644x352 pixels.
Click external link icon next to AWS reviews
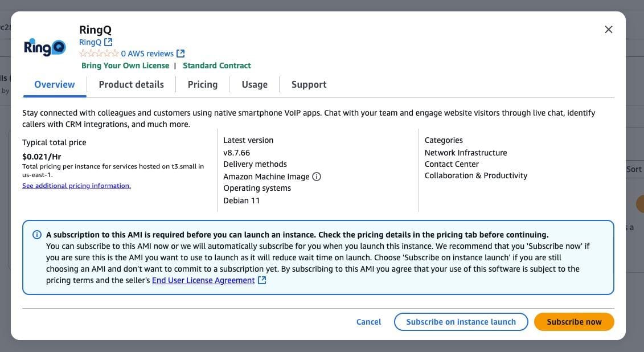tap(181, 54)
